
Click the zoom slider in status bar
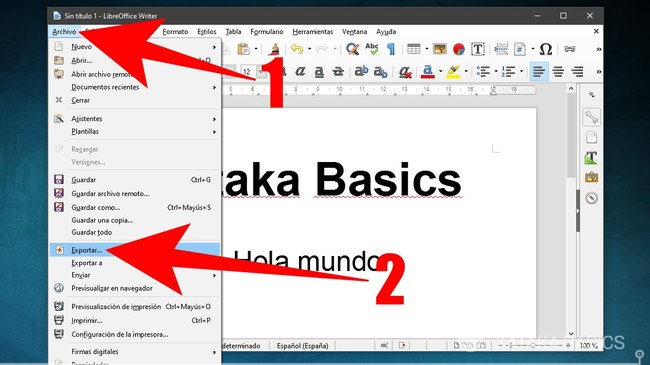coord(534,346)
